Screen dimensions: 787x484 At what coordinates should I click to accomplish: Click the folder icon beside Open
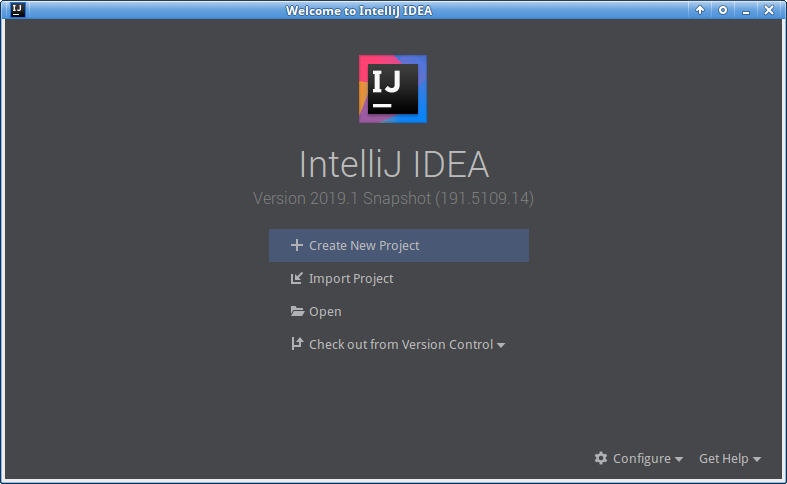pos(297,311)
